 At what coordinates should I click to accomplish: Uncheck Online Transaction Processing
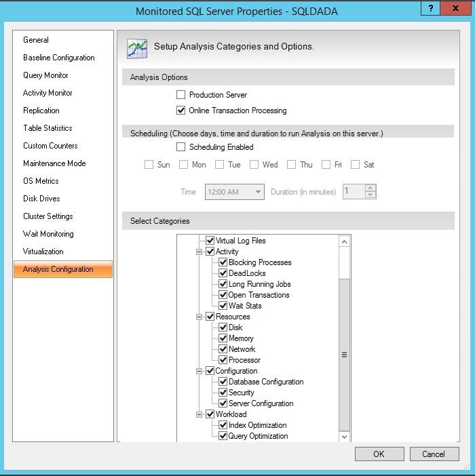(180, 111)
